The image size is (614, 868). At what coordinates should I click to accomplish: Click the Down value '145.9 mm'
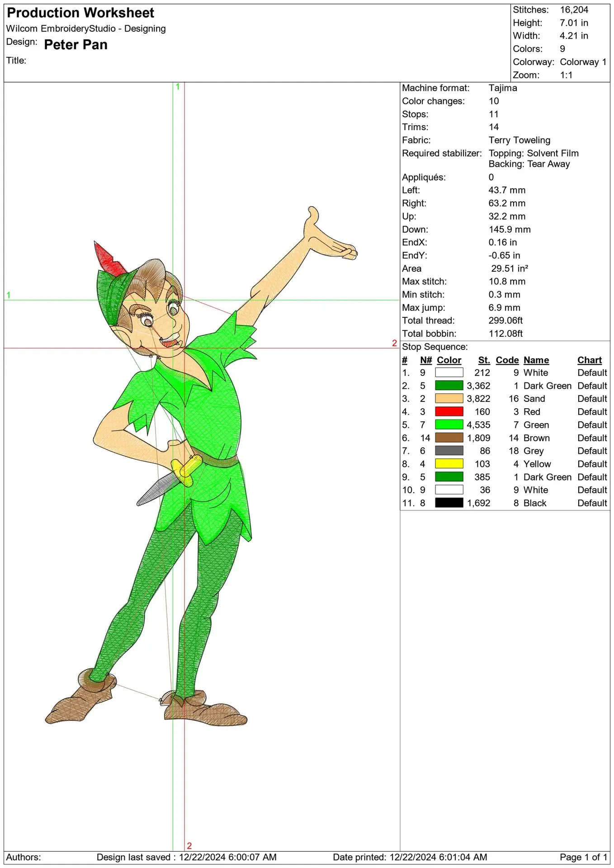[x=510, y=229]
